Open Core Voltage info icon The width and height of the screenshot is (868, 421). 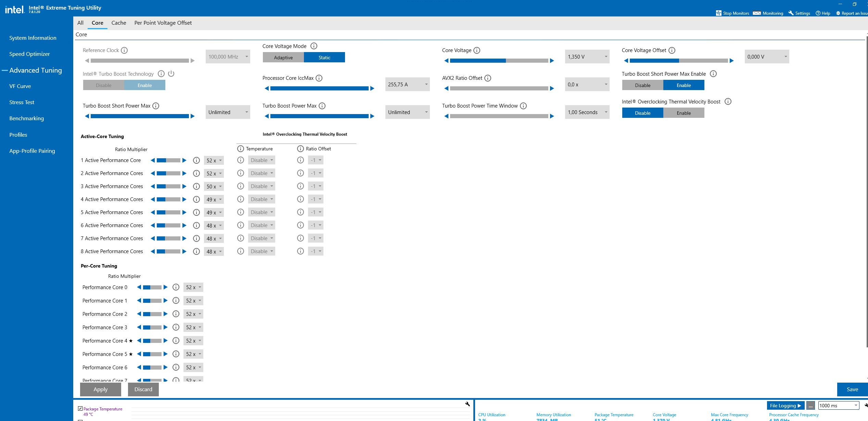point(477,50)
